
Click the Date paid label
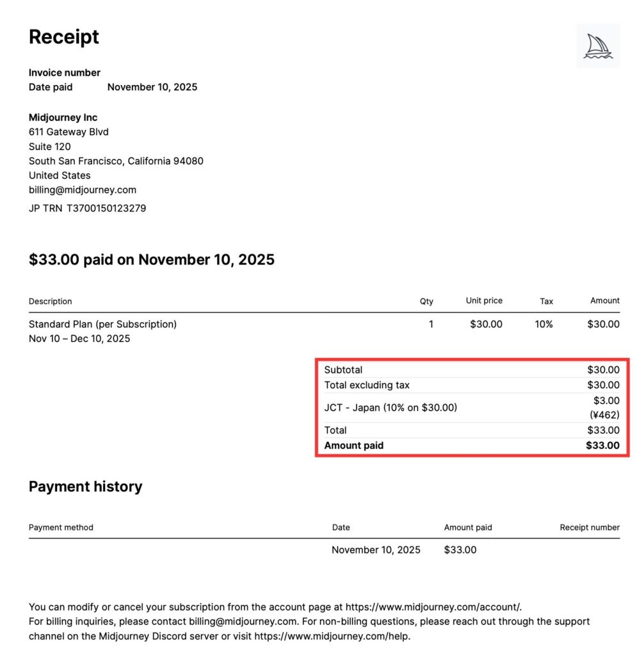[x=51, y=86]
